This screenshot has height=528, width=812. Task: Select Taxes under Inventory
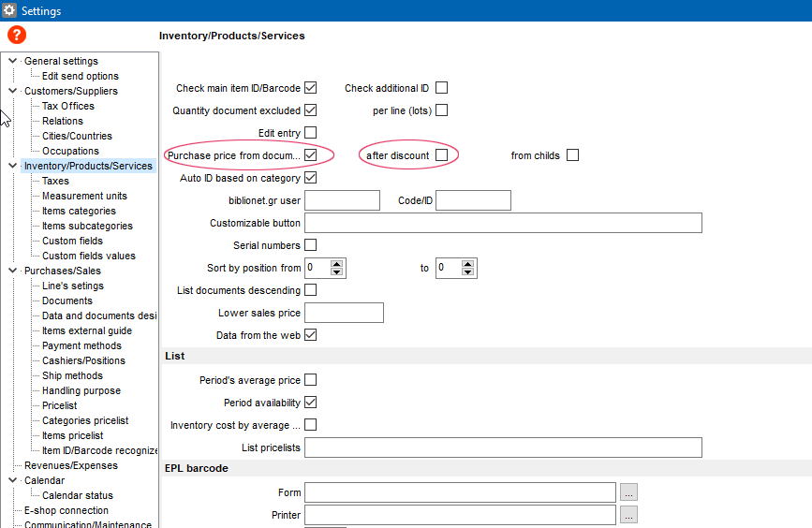(x=55, y=182)
